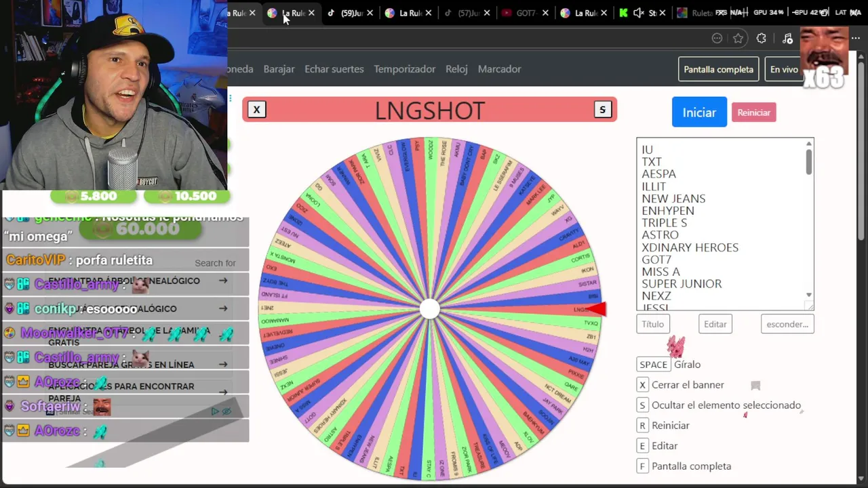Open the Título button
The height and width of the screenshot is (488, 868).
point(653,324)
